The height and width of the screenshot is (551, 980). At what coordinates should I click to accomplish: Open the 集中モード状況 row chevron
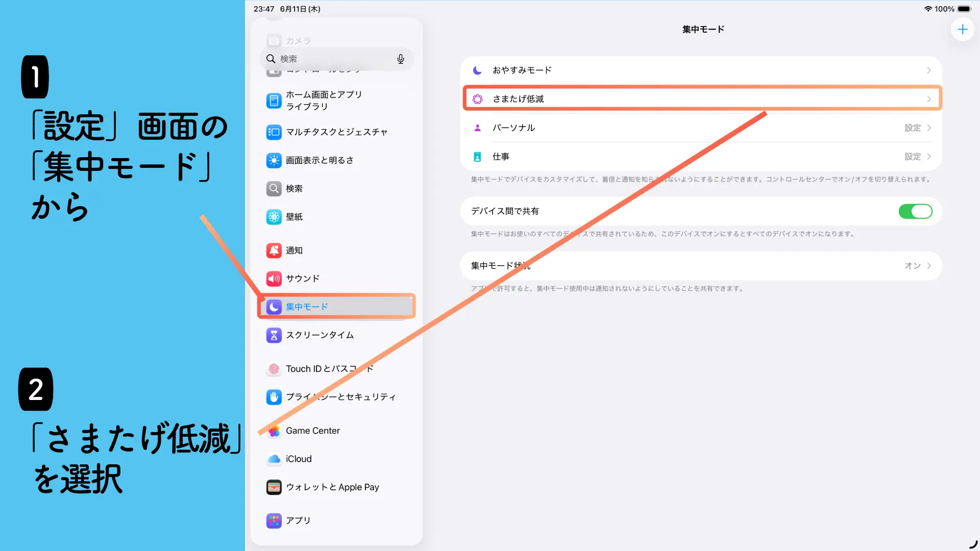929,266
